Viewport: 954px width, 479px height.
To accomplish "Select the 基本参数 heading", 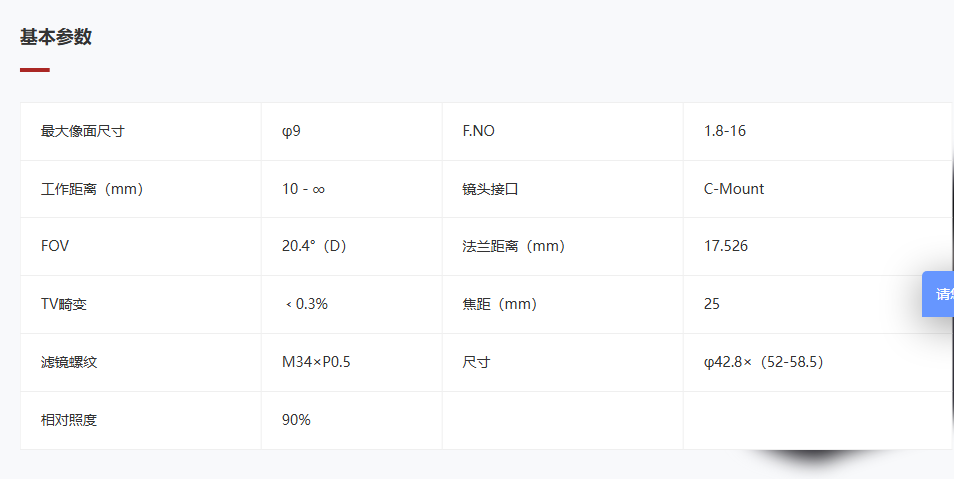I will [55, 37].
